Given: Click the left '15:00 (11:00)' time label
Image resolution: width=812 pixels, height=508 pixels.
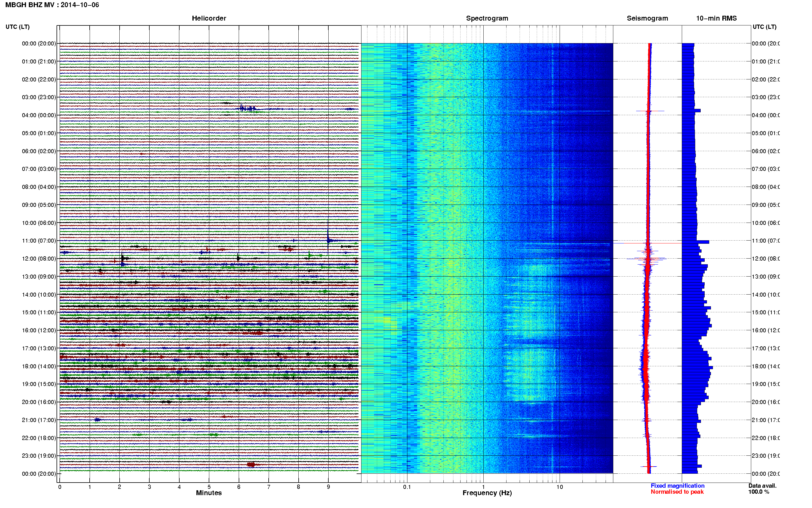Looking at the screenshot, I should 39,313.
